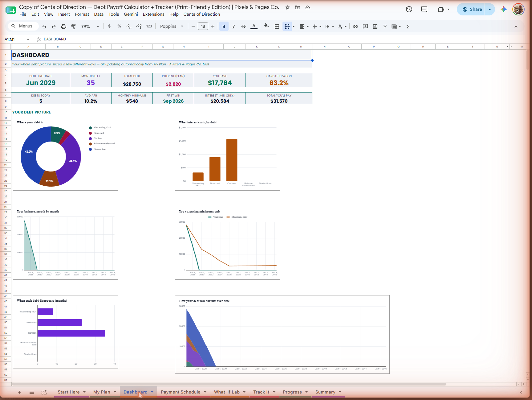Open the Data menu

coord(99,14)
